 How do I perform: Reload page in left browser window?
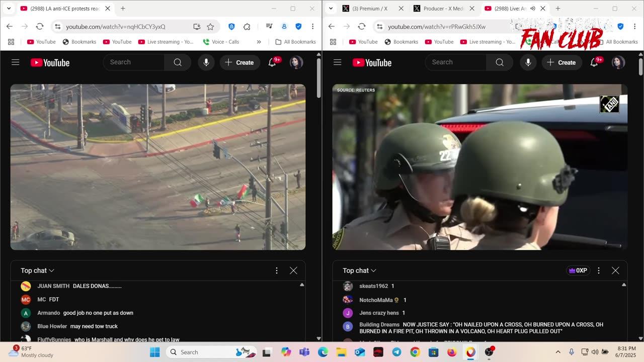tap(40, 27)
